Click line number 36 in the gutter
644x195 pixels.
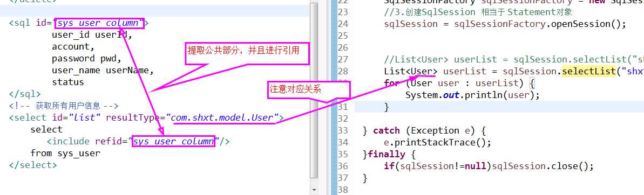pyautogui.click(x=343, y=166)
